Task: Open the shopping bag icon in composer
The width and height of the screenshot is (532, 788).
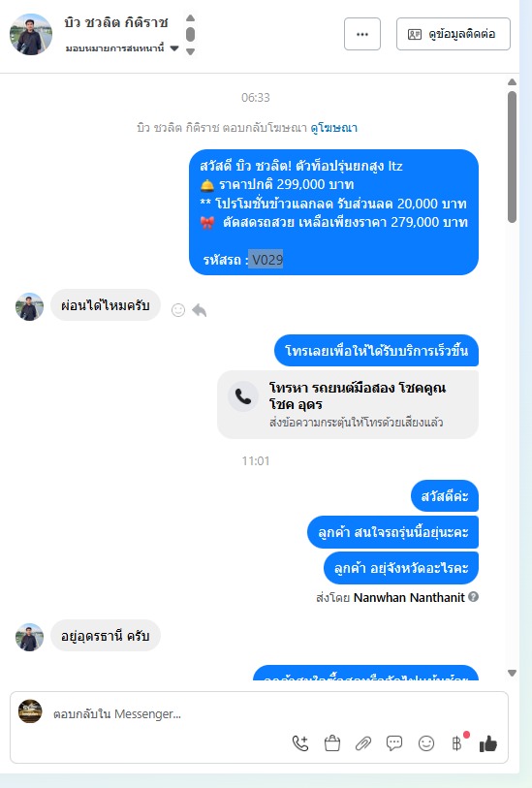Action: click(332, 743)
